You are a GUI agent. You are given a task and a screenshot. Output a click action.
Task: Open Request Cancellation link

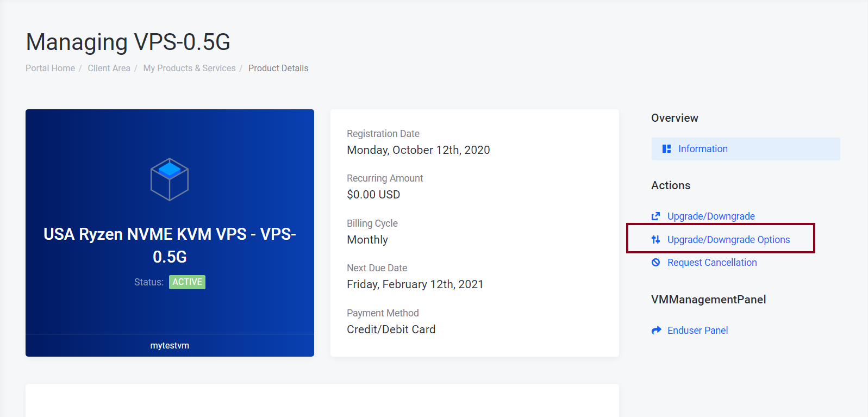[712, 263]
